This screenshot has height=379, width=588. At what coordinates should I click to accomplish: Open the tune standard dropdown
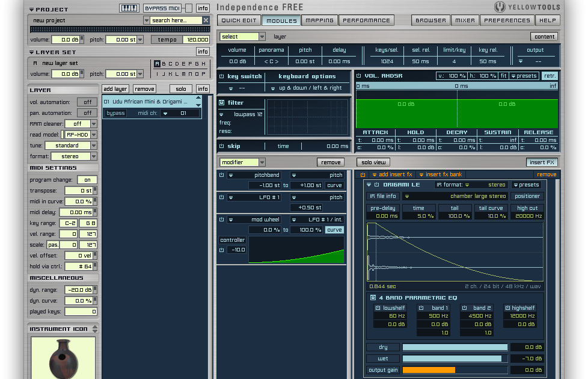point(94,146)
